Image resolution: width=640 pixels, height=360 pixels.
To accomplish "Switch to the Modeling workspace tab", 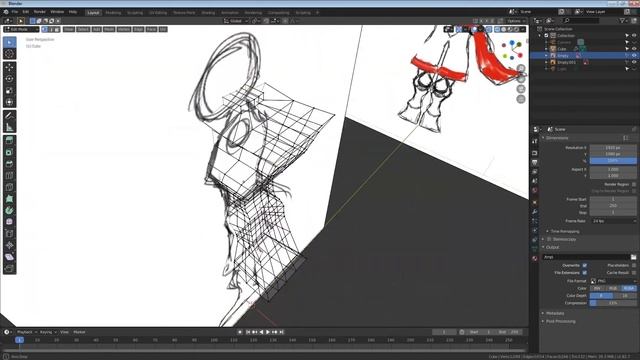I will pos(113,13).
